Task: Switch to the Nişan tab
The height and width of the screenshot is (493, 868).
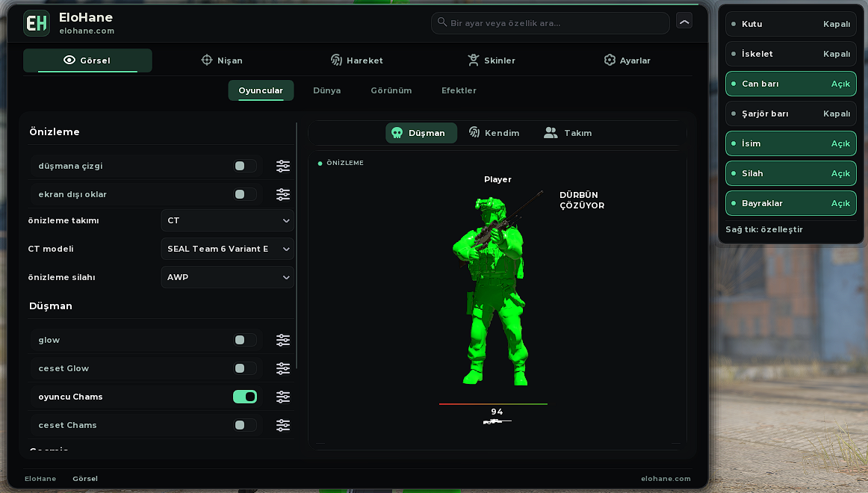Action: pyautogui.click(x=222, y=61)
